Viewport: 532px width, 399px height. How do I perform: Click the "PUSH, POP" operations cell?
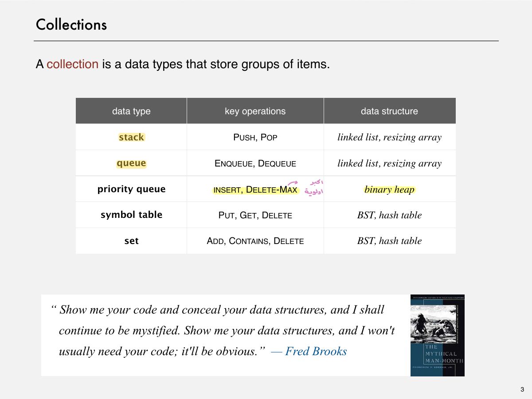tap(255, 137)
